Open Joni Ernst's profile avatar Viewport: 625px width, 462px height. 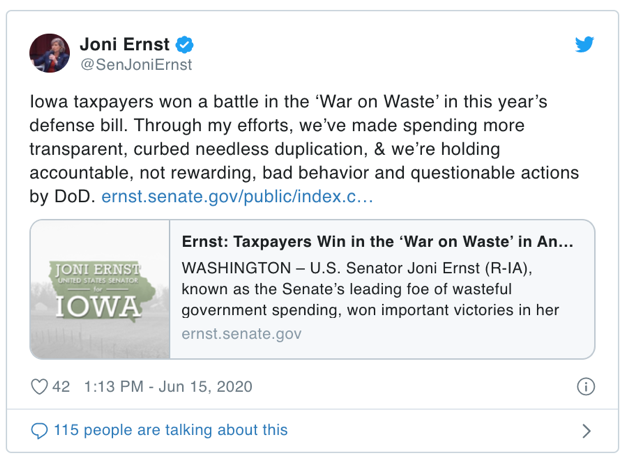49,53
